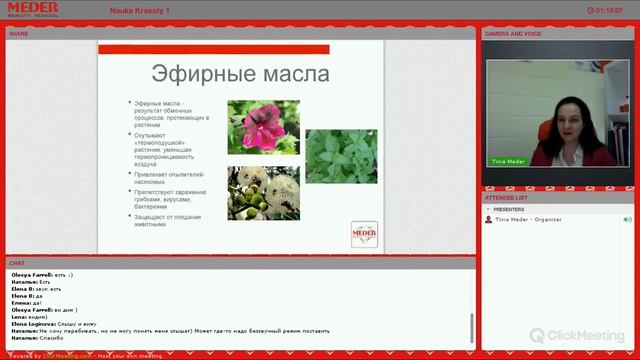Click the green Tina Meder name label
This screenshot has width=640, height=360.
tap(508, 162)
